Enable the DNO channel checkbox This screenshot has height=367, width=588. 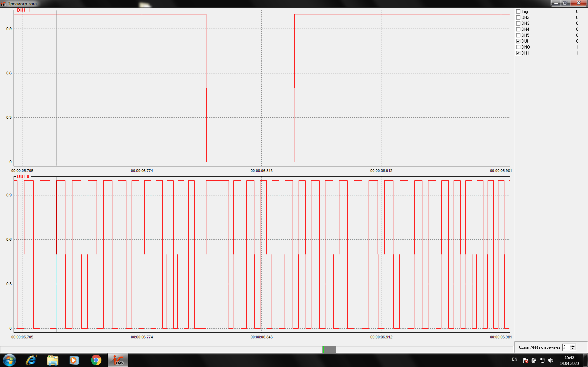(x=518, y=47)
